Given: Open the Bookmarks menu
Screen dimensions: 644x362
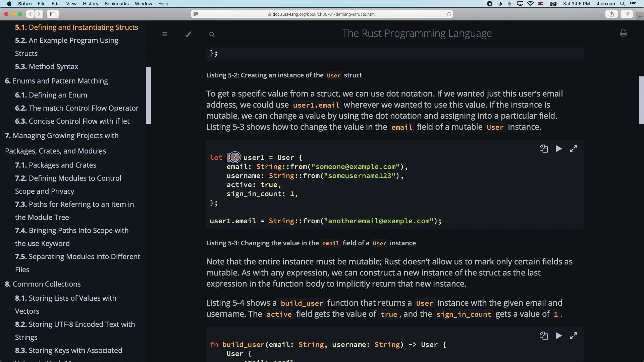Looking at the screenshot, I should pyautogui.click(x=116, y=4).
